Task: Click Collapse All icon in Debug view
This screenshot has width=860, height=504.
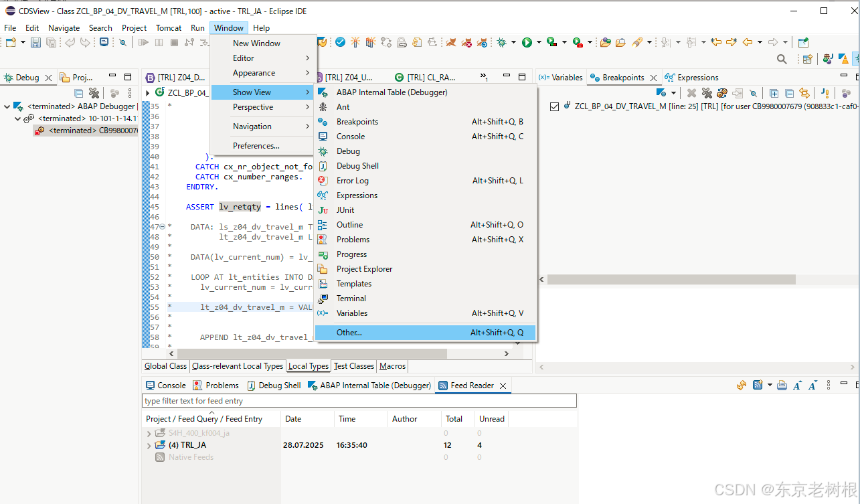Action: point(78,93)
